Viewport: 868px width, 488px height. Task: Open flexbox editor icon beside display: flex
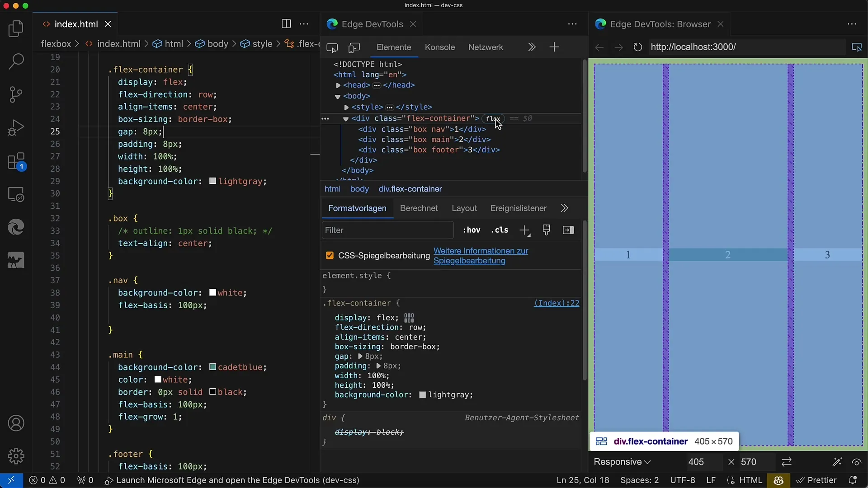click(x=409, y=318)
